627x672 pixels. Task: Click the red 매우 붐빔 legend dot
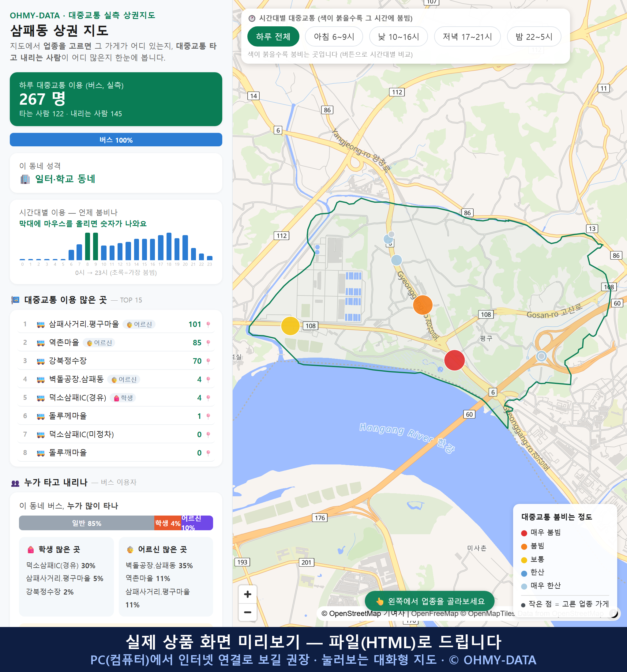pos(524,533)
